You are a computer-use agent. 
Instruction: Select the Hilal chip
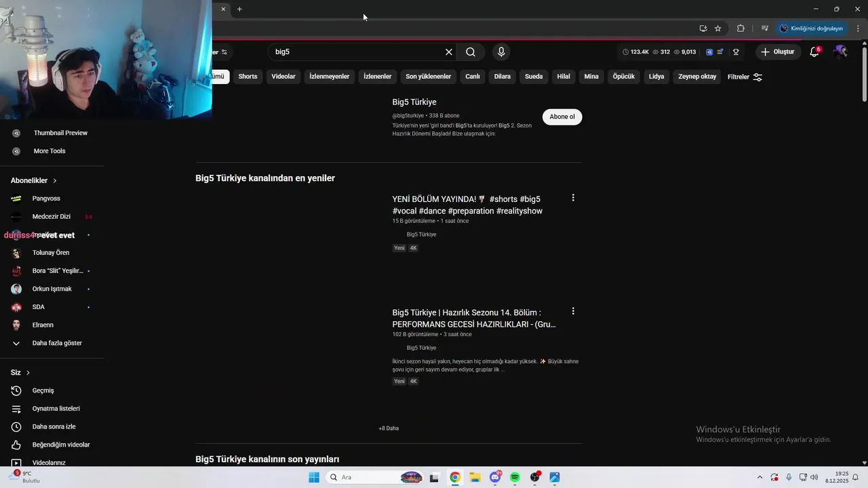564,77
